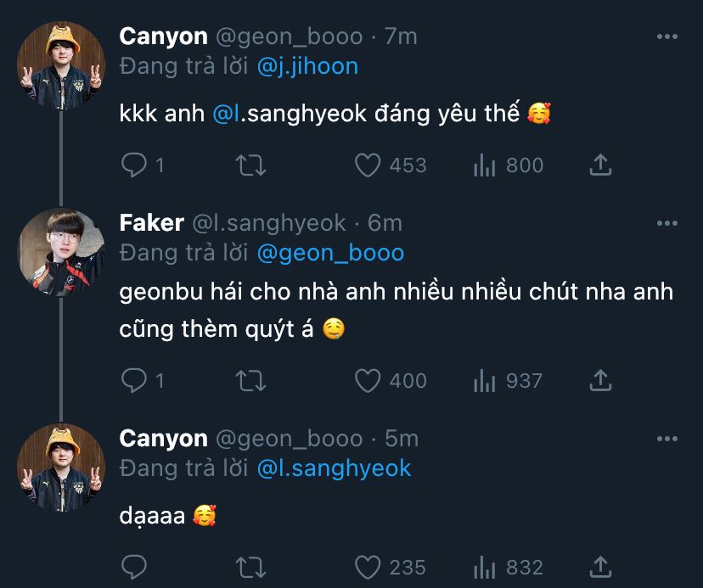Share Faker's tweet
Screen dimensions: 703x588
(x=600, y=381)
